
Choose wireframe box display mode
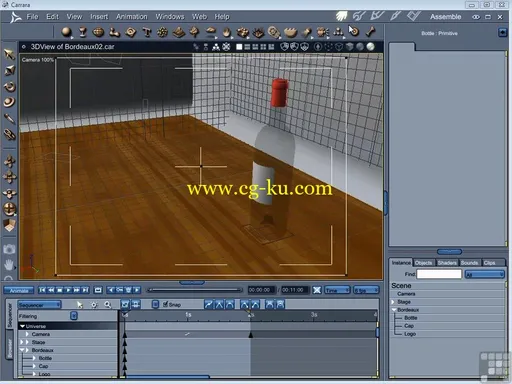[x=339, y=47]
